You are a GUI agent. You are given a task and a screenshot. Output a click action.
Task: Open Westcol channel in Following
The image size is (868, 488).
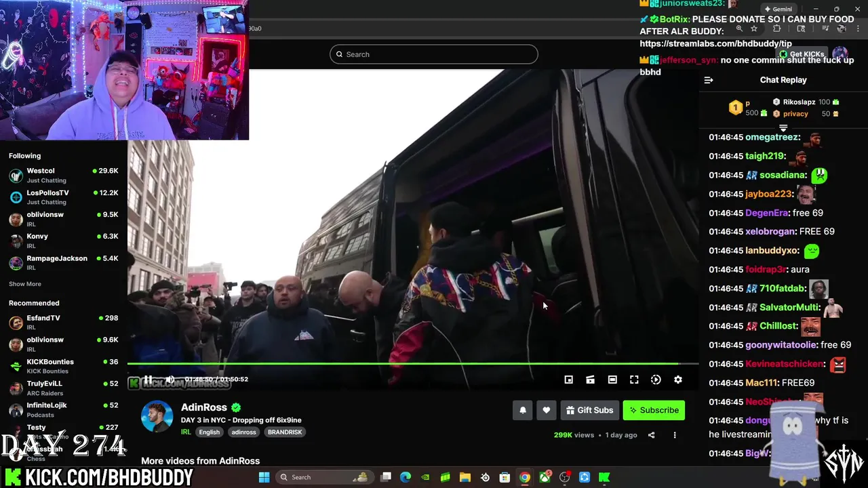64,175
